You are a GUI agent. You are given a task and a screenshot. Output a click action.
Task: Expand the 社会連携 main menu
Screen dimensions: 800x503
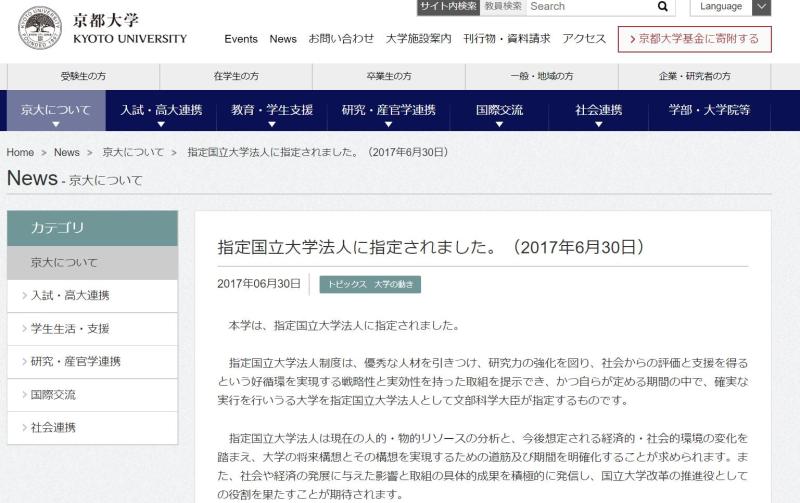pos(598,111)
